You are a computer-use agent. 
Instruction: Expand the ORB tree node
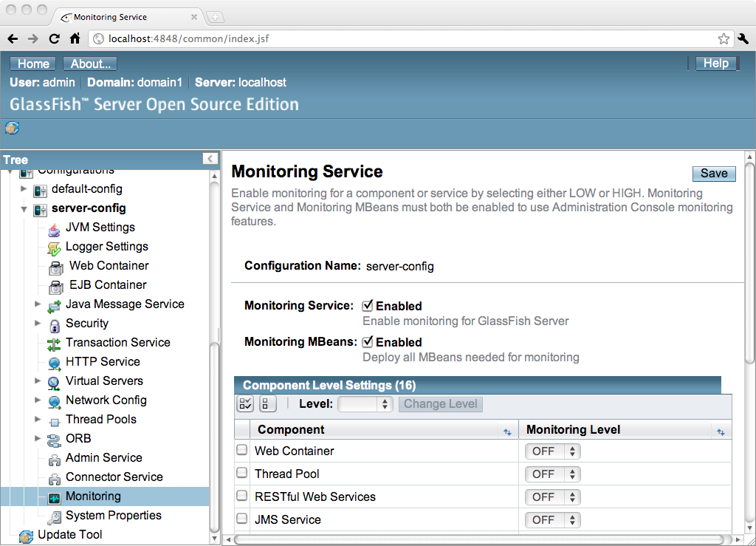(38, 438)
